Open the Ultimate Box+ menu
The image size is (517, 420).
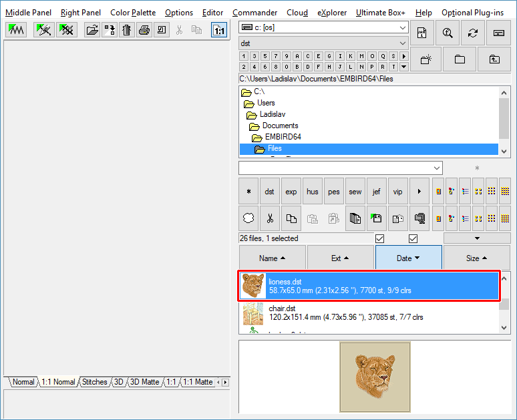point(380,13)
